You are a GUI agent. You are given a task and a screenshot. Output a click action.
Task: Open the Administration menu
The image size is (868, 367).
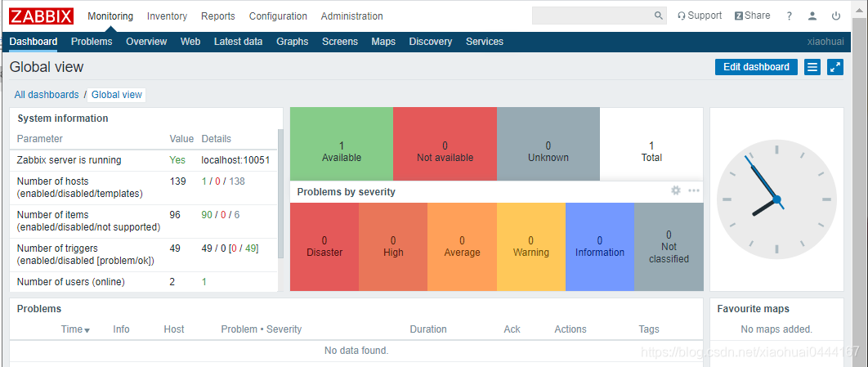point(352,16)
